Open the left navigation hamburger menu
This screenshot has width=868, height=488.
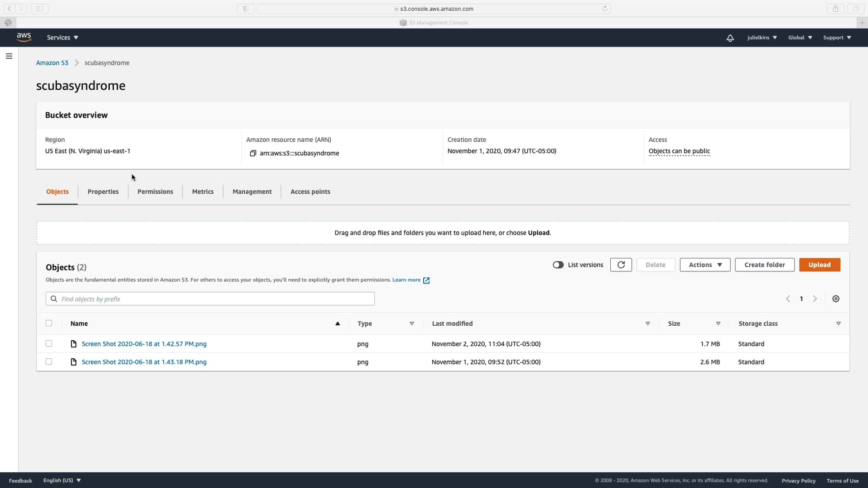9,56
